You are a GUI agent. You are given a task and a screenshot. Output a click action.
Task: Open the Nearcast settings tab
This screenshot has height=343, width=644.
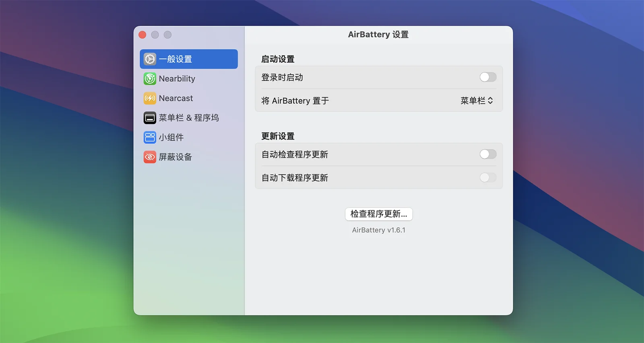(189, 98)
